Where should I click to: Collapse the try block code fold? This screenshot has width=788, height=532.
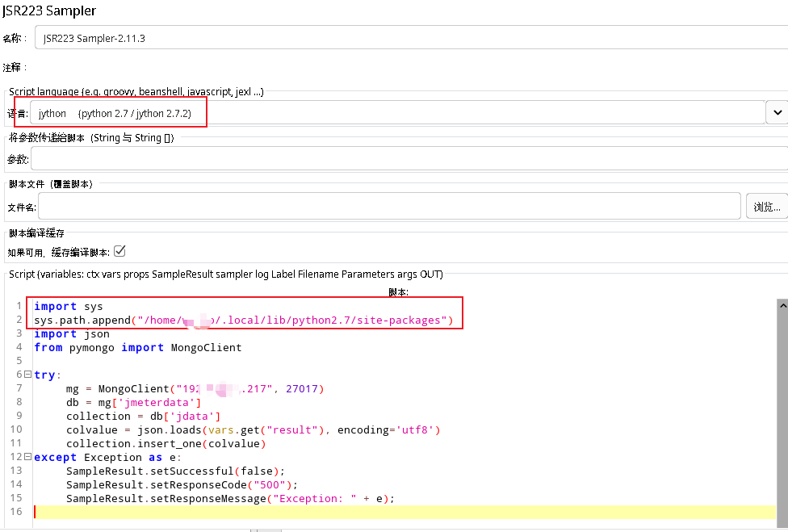[26, 375]
